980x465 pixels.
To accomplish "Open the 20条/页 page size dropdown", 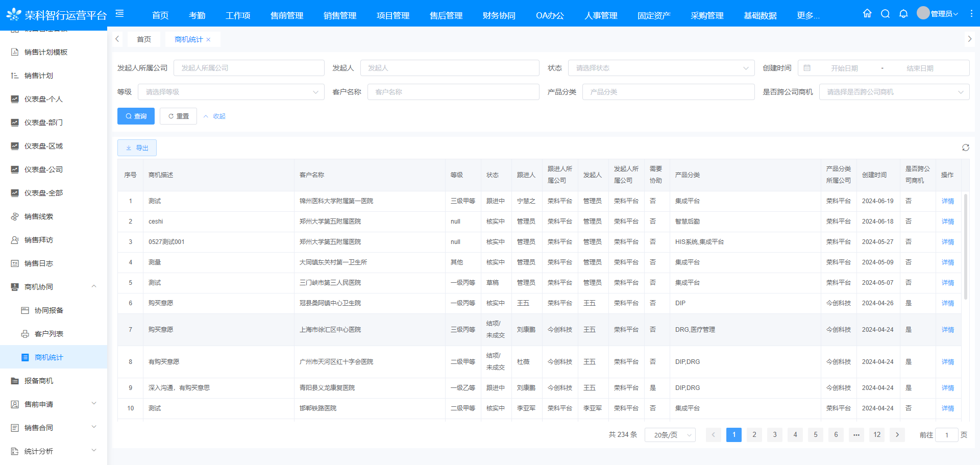I will point(670,435).
